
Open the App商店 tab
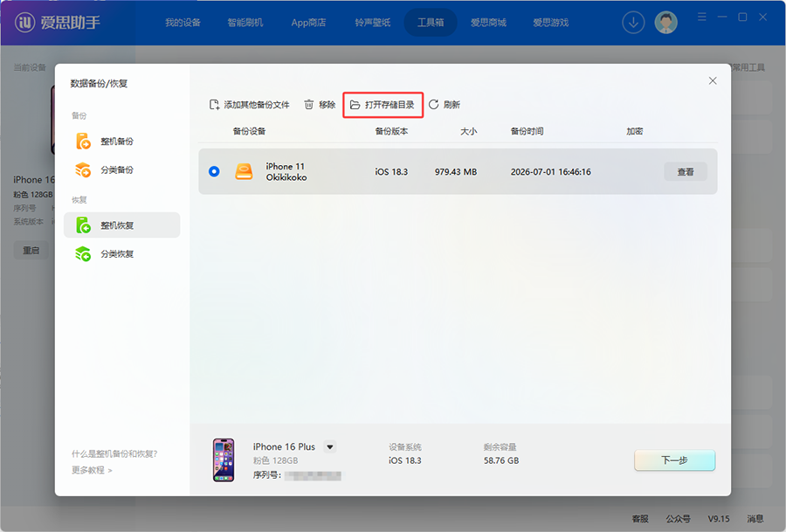(308, 23)
